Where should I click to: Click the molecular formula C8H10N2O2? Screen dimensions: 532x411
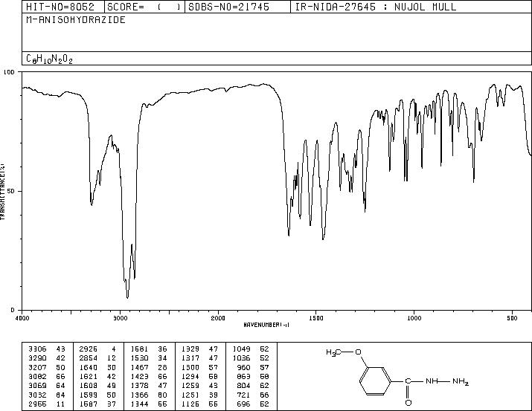(49, 59)
